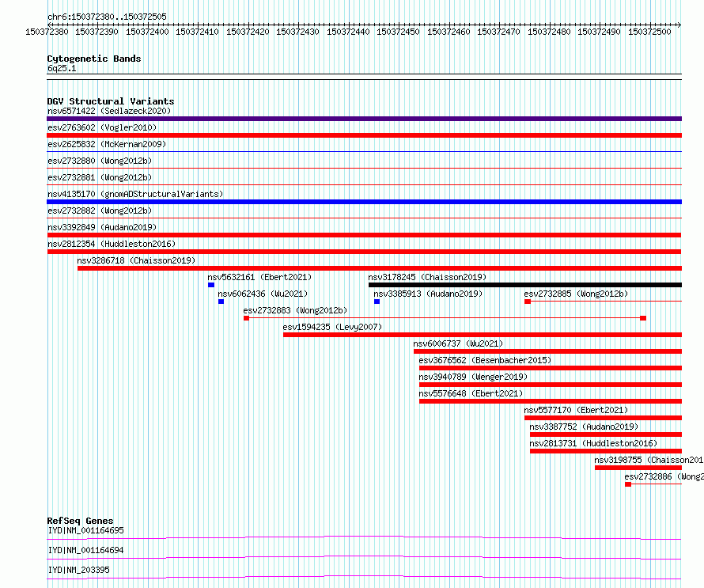Click small blue nsv6062436 marker
Image resolution: width=704 pixels, height=588 pixels.
click(221, 302)
